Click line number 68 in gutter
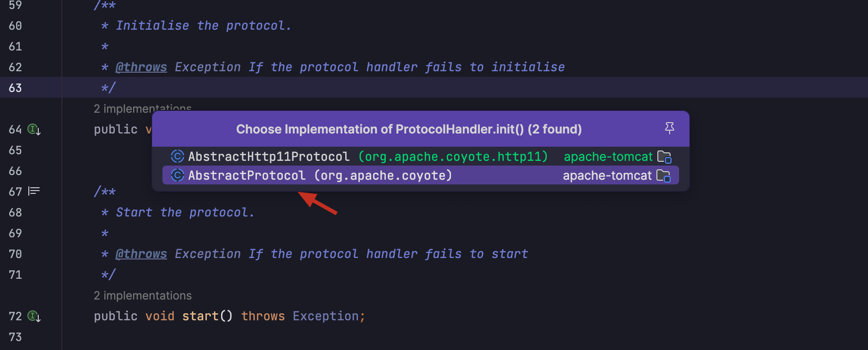 (x=15, y=212)
